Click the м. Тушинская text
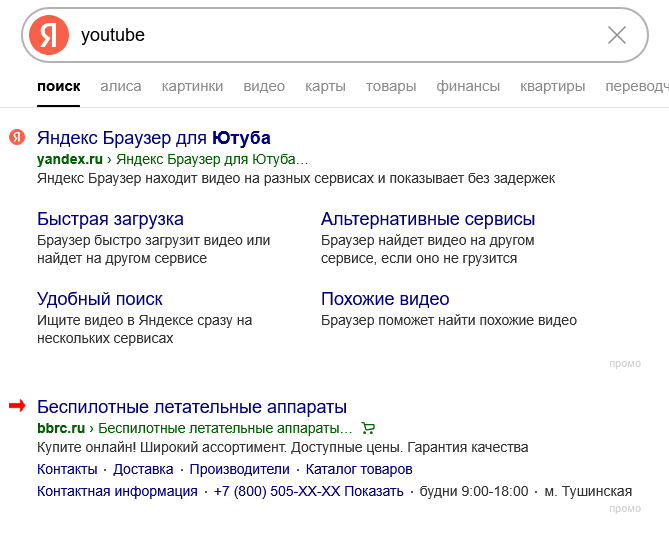669x537 pixels. pyautogui.click(x=588, y=491)
